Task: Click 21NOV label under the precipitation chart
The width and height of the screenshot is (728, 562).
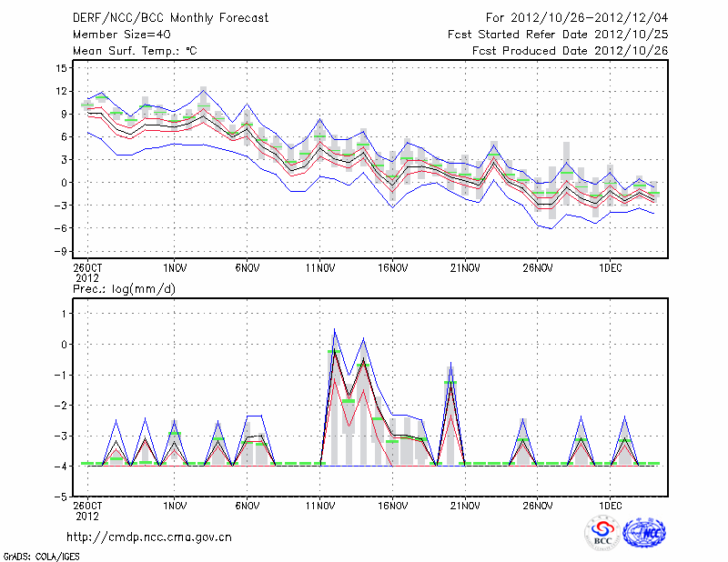Action: (x=465, y=505)
